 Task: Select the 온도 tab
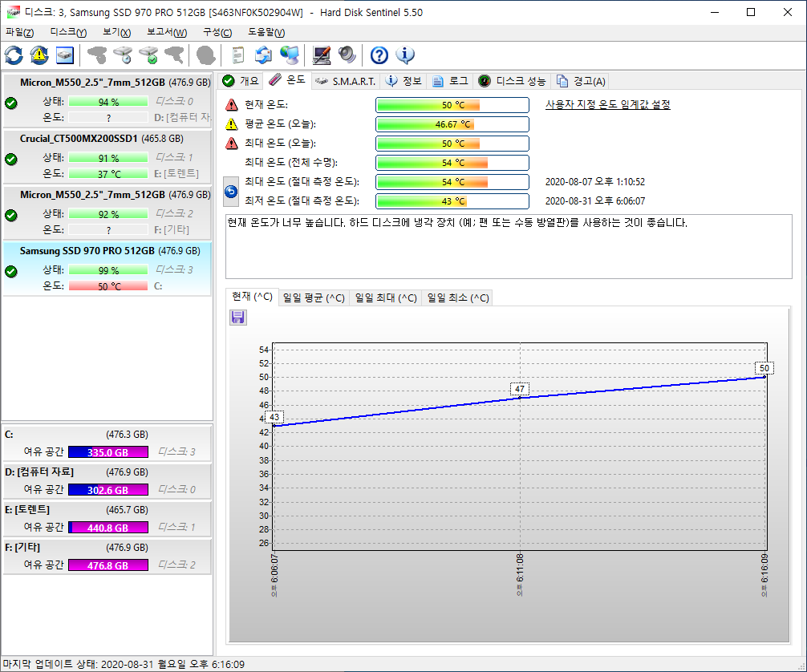(287, 79)
